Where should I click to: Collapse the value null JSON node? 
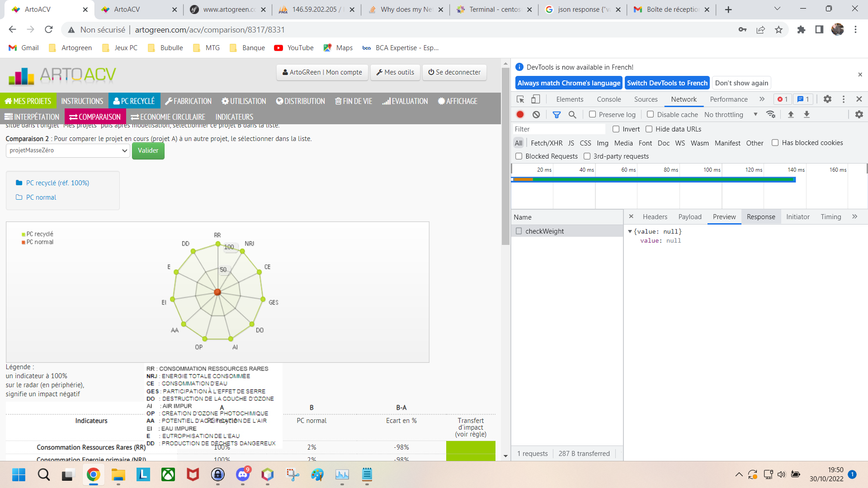tap(631, 231)
